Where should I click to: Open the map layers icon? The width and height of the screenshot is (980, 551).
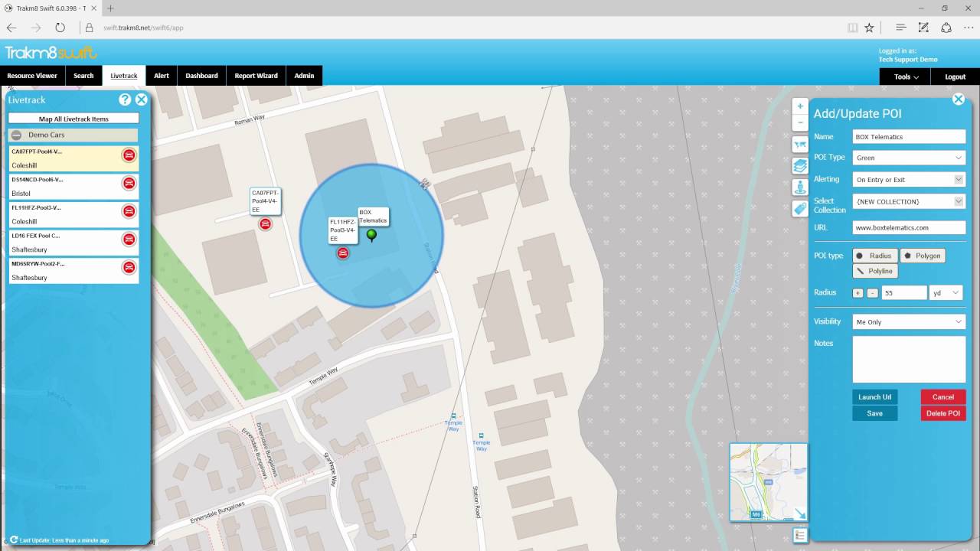coord(800,165)
